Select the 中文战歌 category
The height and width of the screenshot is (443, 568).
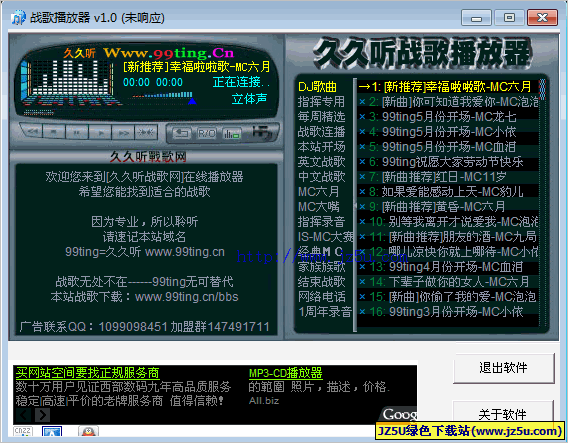[x=321, y=177]
